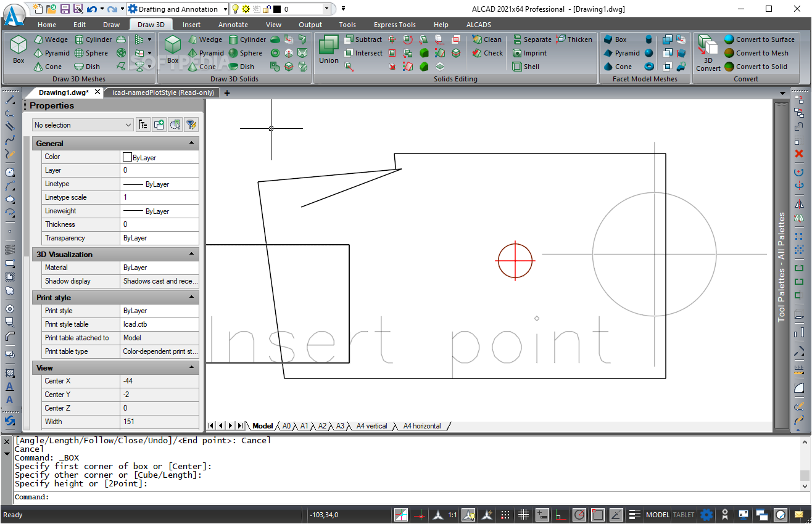Open the blue gear settings icon in status bar
This screenshot has height=524, width=812.
[706, 515]
